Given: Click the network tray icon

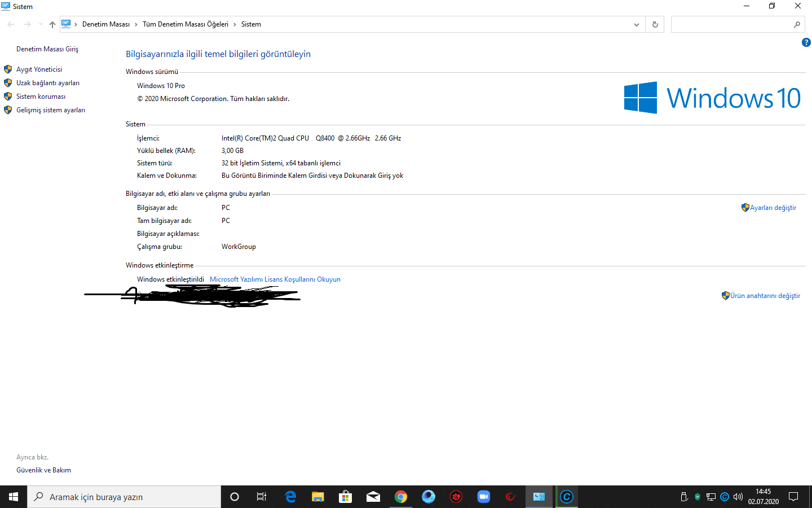Looking at the screenshot, I should (x=711, y=497).
